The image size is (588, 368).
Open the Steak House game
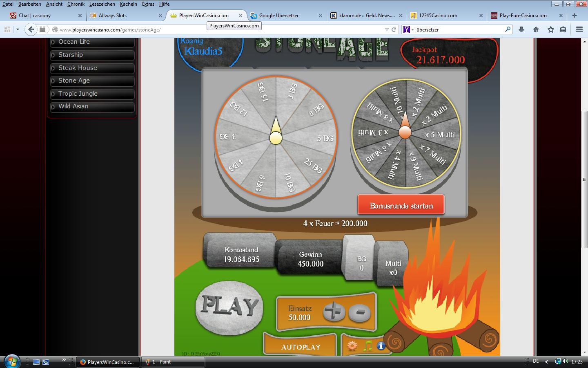coord(92,68)
